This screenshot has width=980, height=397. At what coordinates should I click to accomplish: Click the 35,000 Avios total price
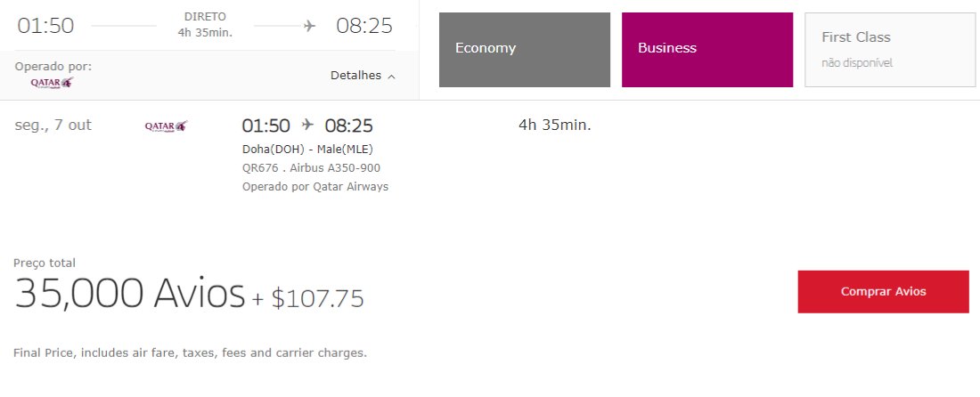(x=129, y=294)
